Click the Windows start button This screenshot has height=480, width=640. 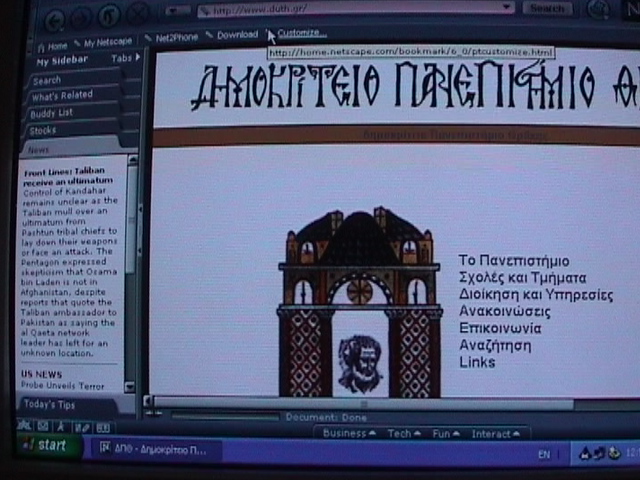tap(48, 445)
